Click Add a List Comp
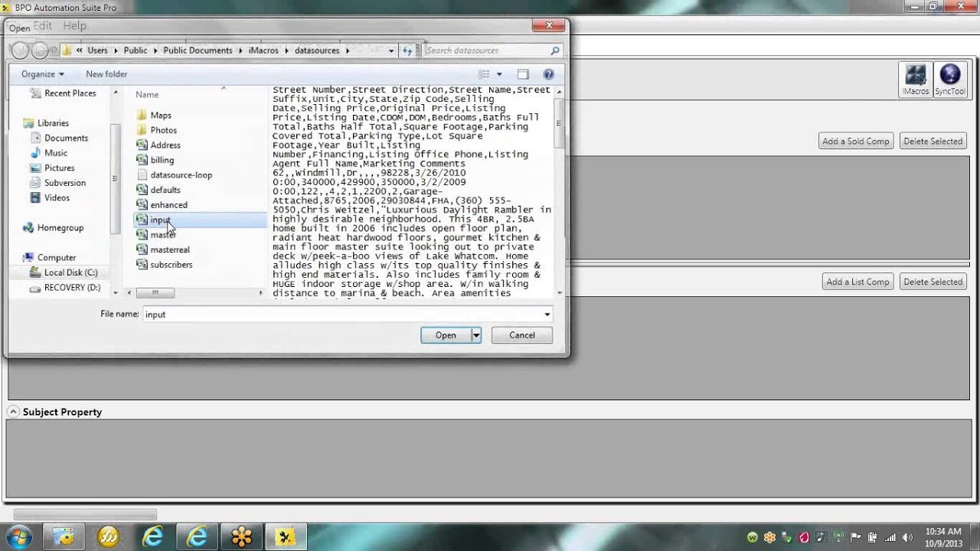Image resolution: width=980 pixels, height=551 pixels. [x=857, y=282]
